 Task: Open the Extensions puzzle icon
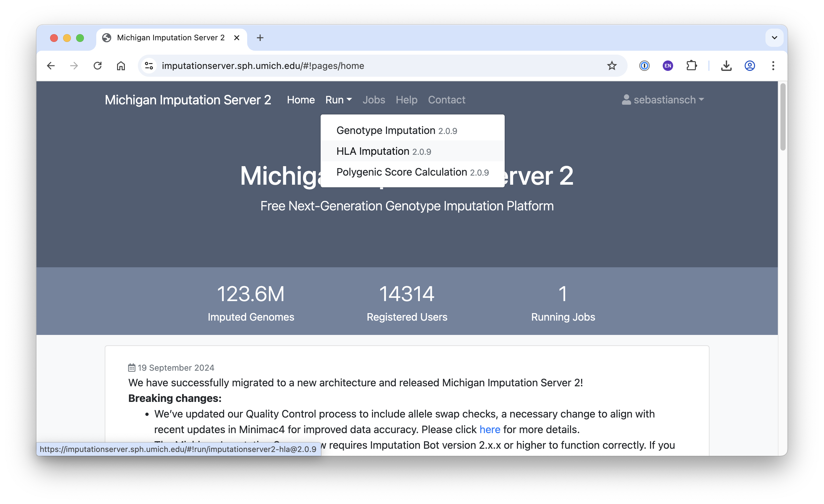[691, 66]
